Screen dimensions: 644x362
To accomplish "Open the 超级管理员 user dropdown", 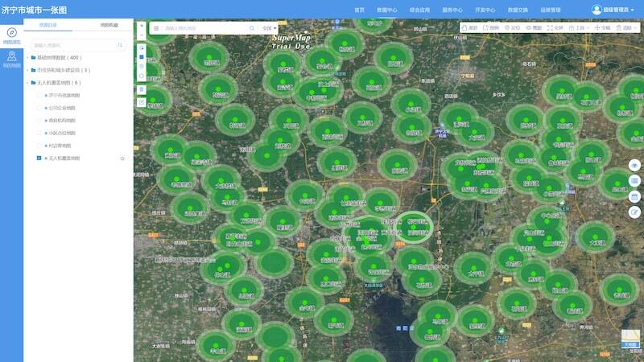I will point(618,10).
